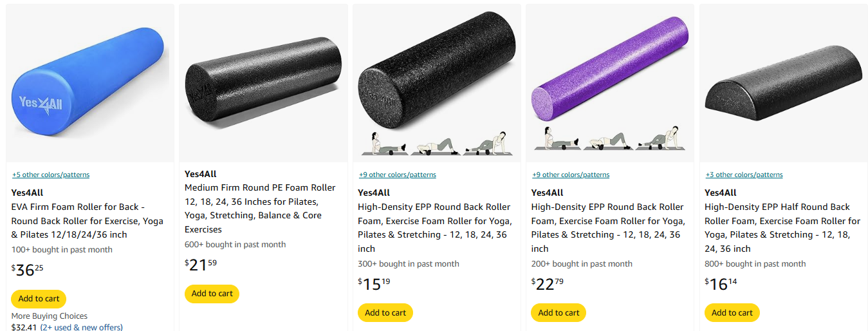Add the $22.79 purple roller to cart

coord(559,313)
